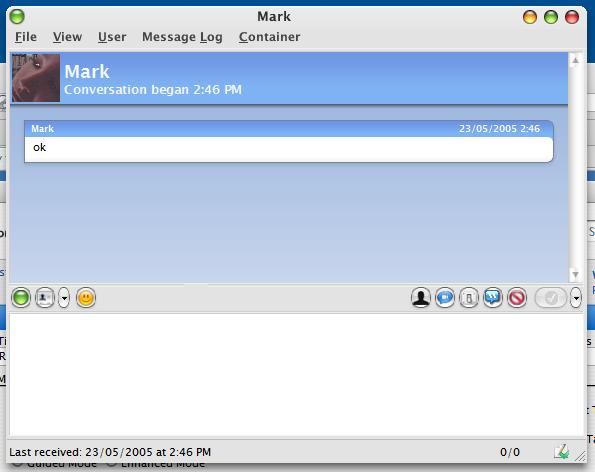Expand dropdown arrow next to contact picture button
Viewport: 595px width, 472px height.
pos(64,298)
